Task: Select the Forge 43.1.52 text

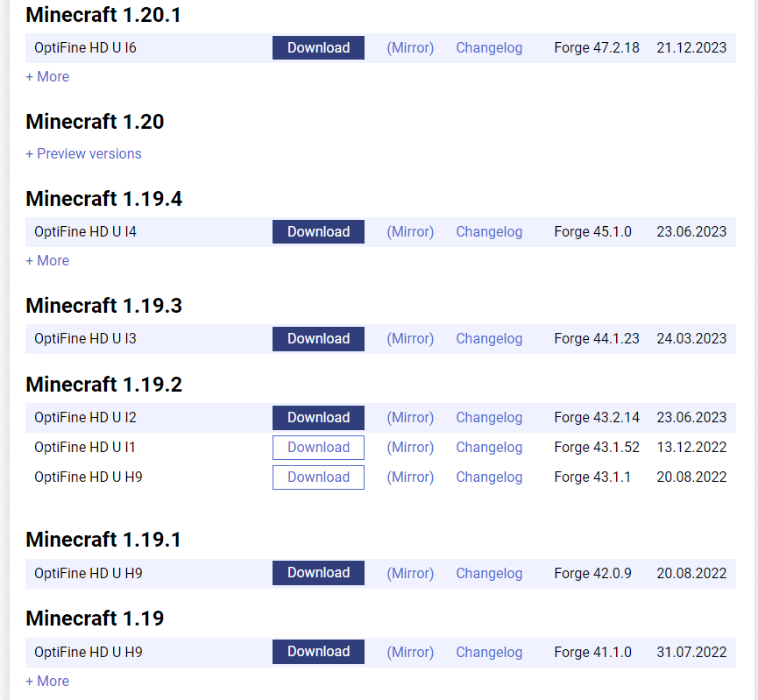Action: click(597, 448)
